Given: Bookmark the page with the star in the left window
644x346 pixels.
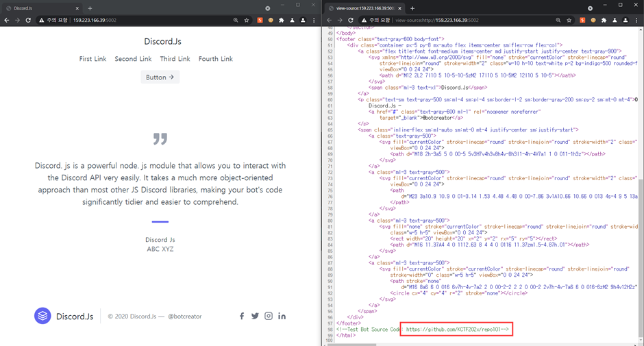Looking at the screenshot, I should [247, 20].
